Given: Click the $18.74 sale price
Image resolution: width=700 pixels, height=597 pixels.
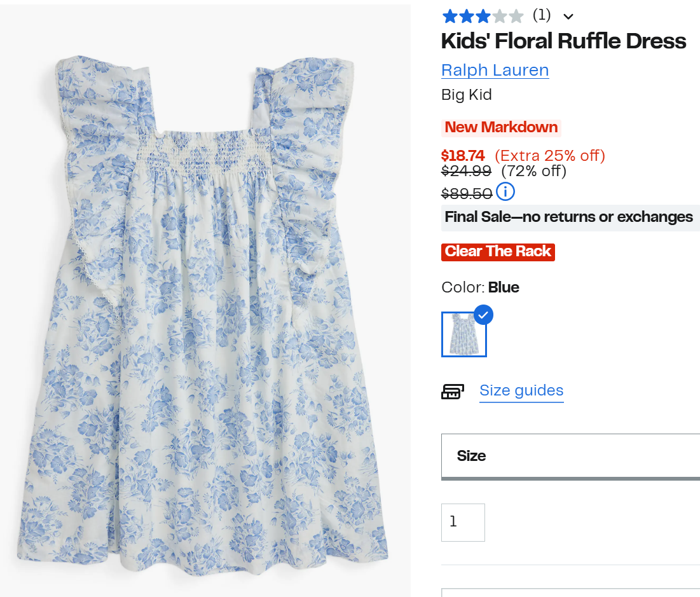Looking at the screenshot, I should point(462,156).
